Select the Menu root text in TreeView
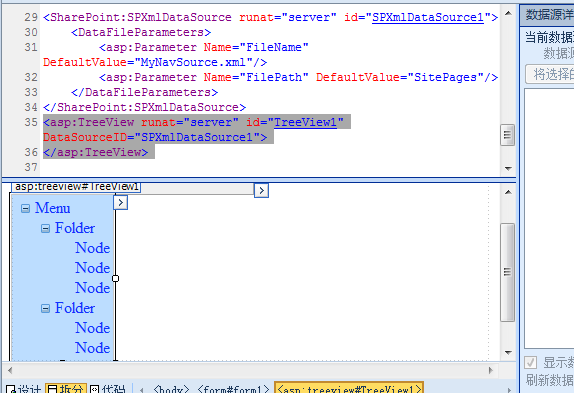The width and height of the screenshot is (574, 393). (52, 208)
